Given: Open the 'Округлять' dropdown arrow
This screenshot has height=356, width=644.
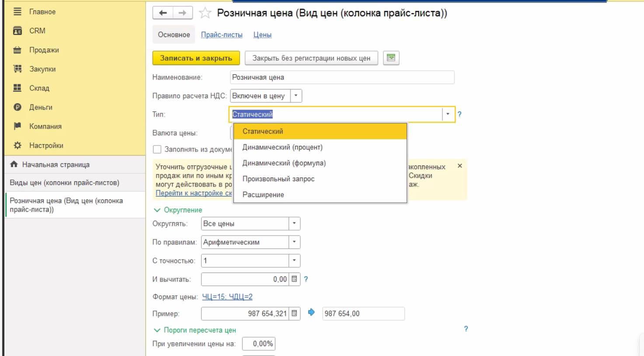Looking at the screenshot, I should click(294, 224).
